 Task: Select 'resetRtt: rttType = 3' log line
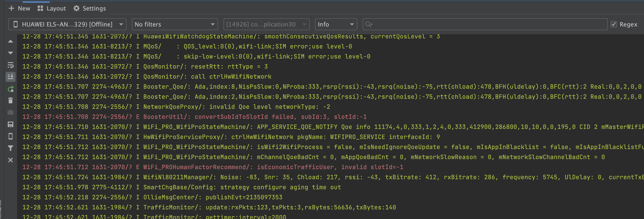(145, 67)
